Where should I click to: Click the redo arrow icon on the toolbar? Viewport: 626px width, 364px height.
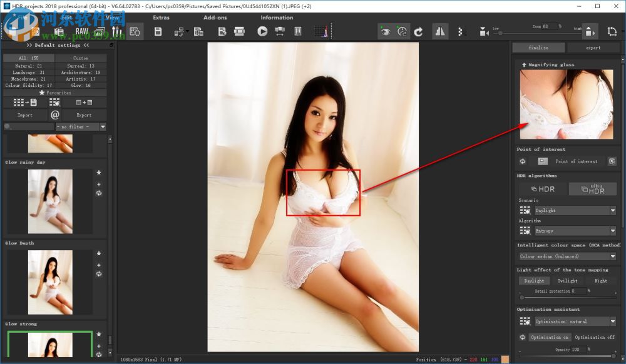[418, 31]
